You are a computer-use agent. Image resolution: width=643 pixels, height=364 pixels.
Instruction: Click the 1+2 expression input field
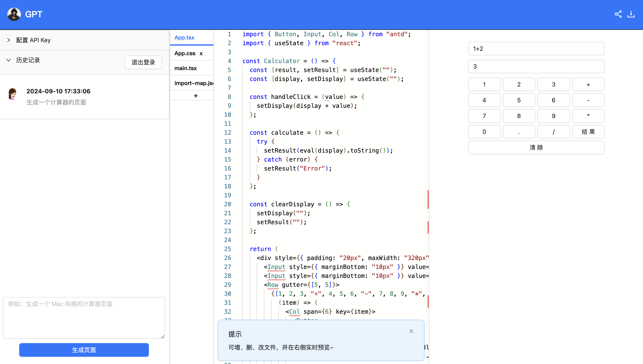(x=536, y=49)
